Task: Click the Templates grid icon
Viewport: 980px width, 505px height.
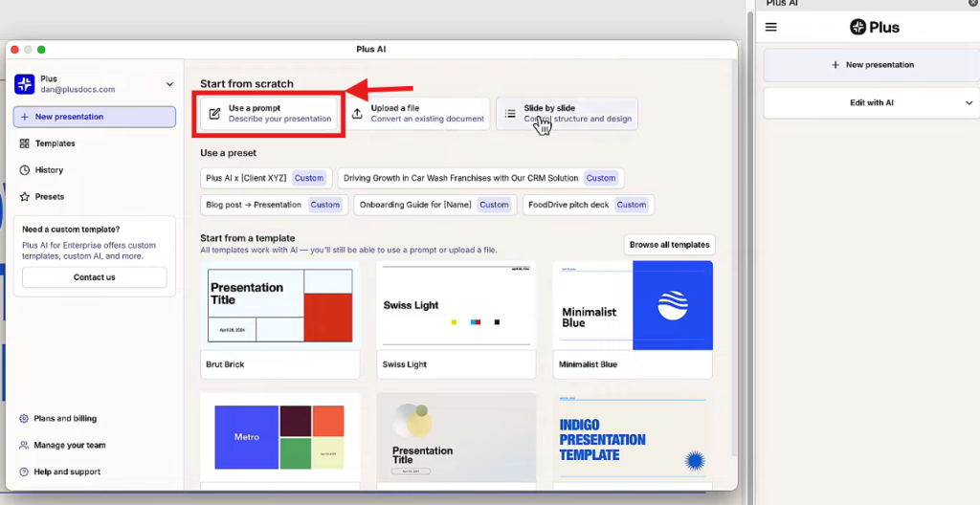Action: point(24,143)
